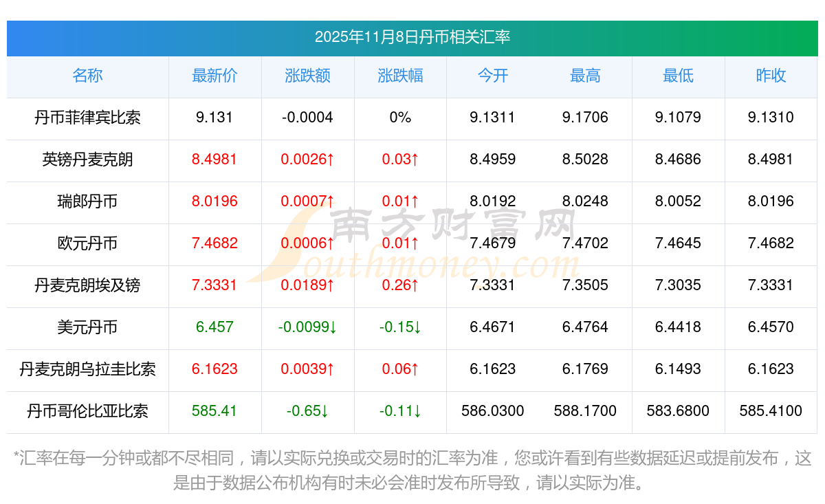Click opening value 7.4679
Viewport: 825px width, 504px height.
tap(493, 243)
